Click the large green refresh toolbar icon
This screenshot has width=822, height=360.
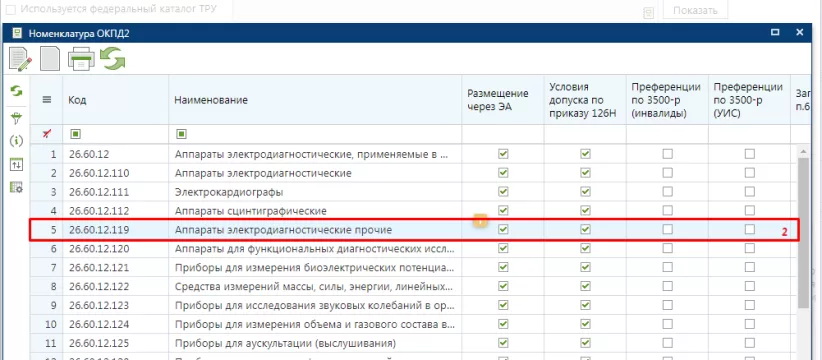[113, 58]
